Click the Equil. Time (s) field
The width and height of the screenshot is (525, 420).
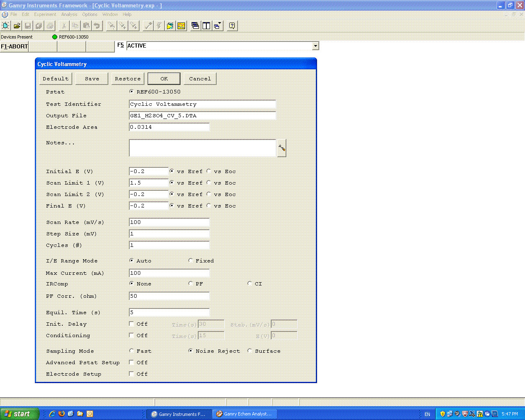[169, 313]
